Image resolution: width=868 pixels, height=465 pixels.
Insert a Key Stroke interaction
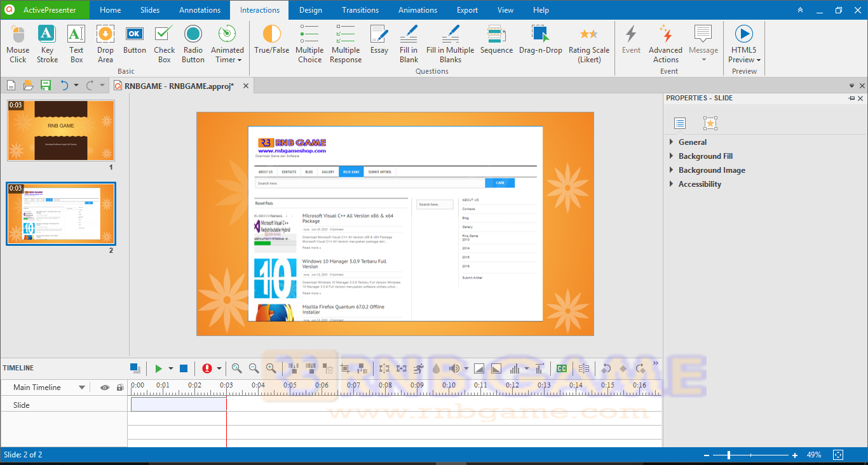coord(47,44)
